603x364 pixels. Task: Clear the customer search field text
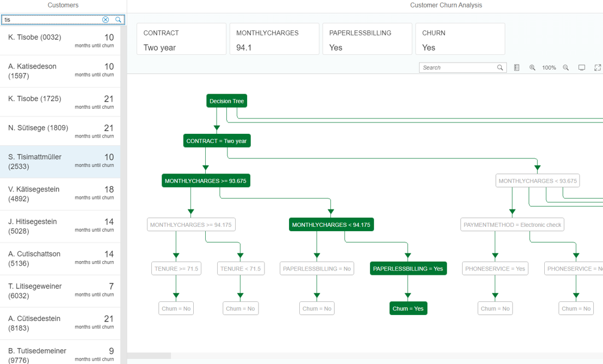(106, 20)
